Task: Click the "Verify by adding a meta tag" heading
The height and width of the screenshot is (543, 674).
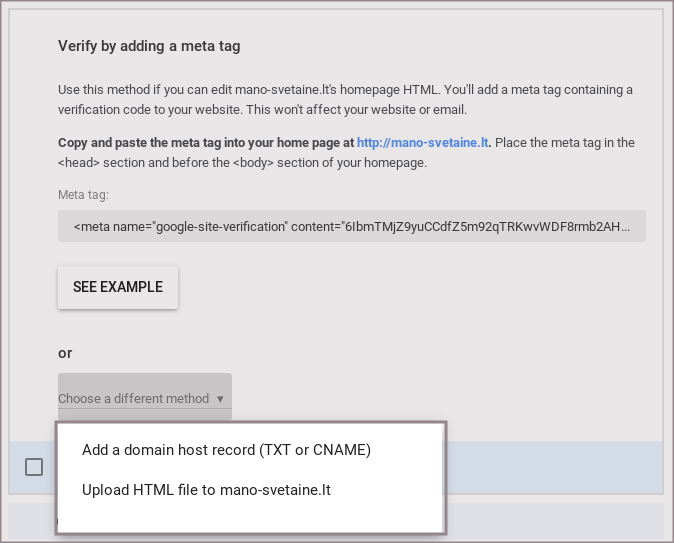Action: (149, 46)
